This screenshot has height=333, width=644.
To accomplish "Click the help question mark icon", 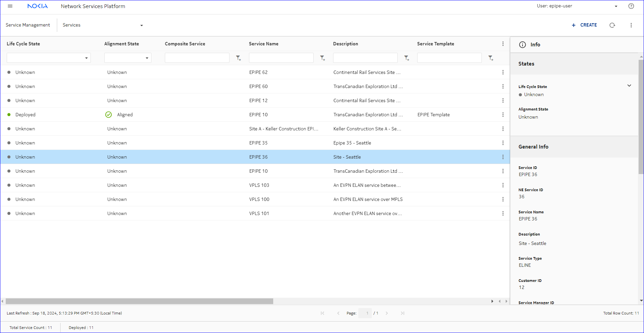I will point(631,6).
